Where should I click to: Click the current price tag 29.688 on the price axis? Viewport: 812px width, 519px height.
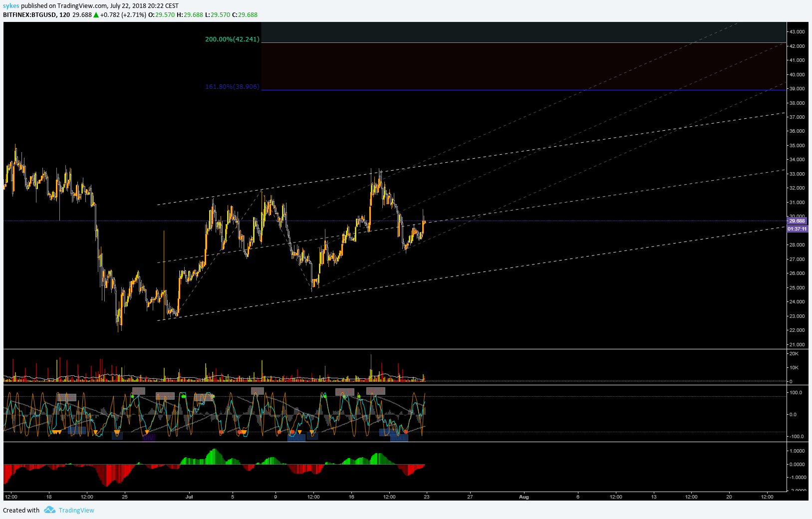[x=797, y=221]
